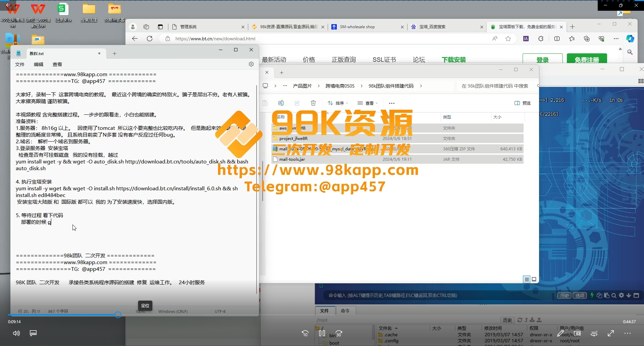The height and width of the screenshot is (346, 644).
Task: Click the back arrow of the video app
Action: coord(8,5)
